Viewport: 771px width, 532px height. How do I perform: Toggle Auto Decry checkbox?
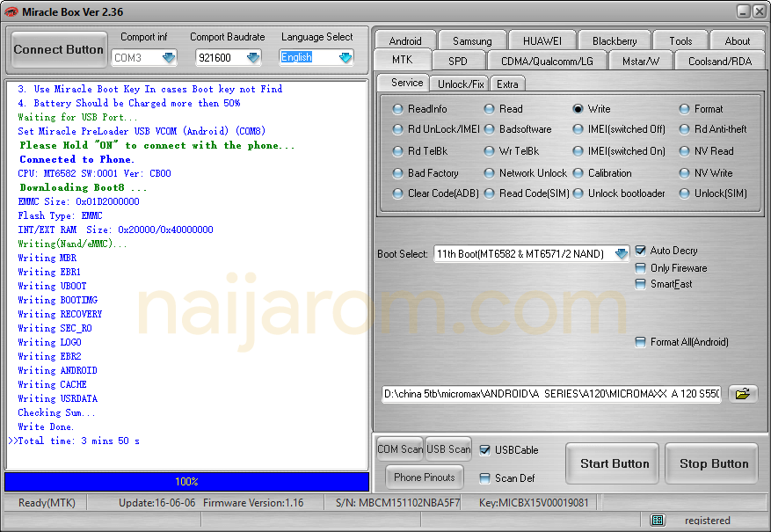tap(640, 251)
